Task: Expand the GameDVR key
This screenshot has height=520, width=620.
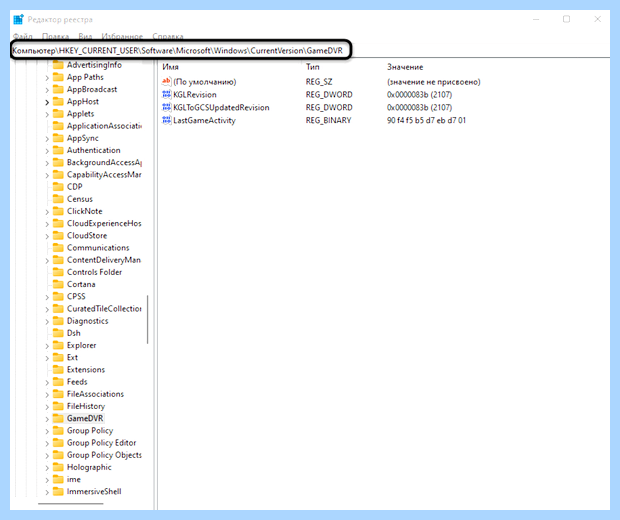Action: click(47, 419)
